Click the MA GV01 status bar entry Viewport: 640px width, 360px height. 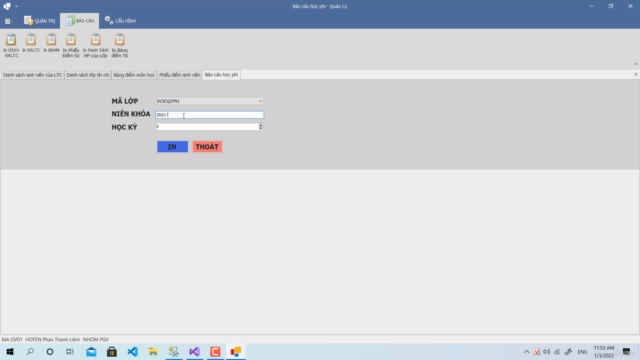(x=12, y=339)
